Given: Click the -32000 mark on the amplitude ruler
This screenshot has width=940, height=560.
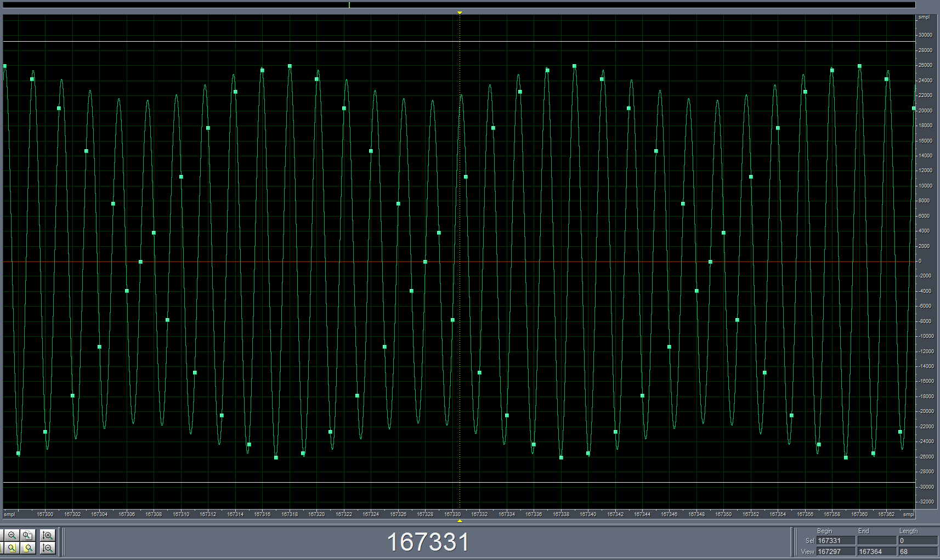Looking at the screenshot, I should point(926,502).
